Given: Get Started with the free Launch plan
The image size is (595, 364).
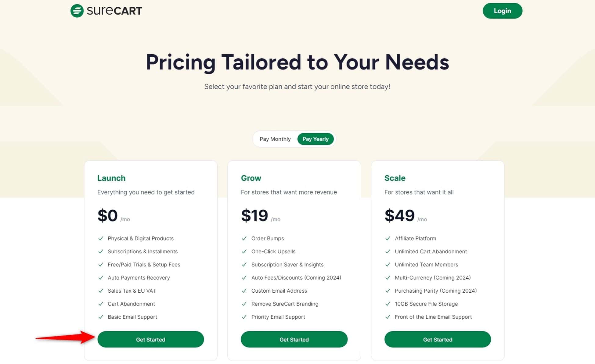Looking at the screenshot, I should (151, 339).
